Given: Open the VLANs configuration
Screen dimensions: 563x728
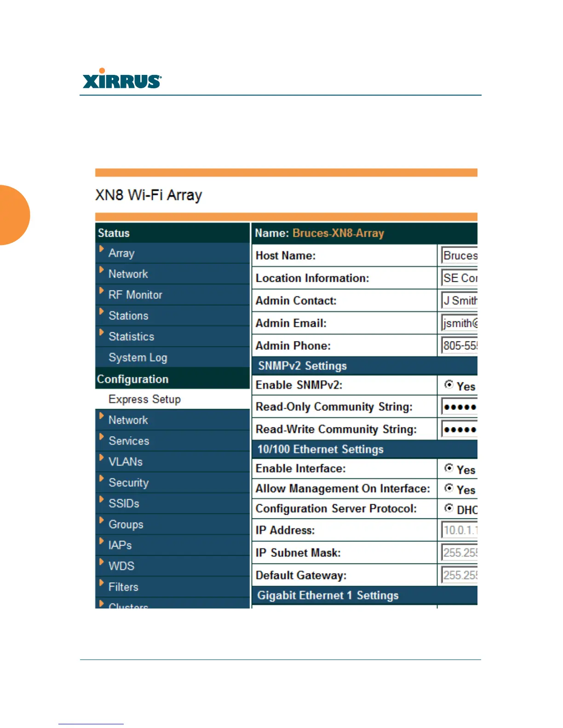Looking at the screenshot, I should point(126,461).
